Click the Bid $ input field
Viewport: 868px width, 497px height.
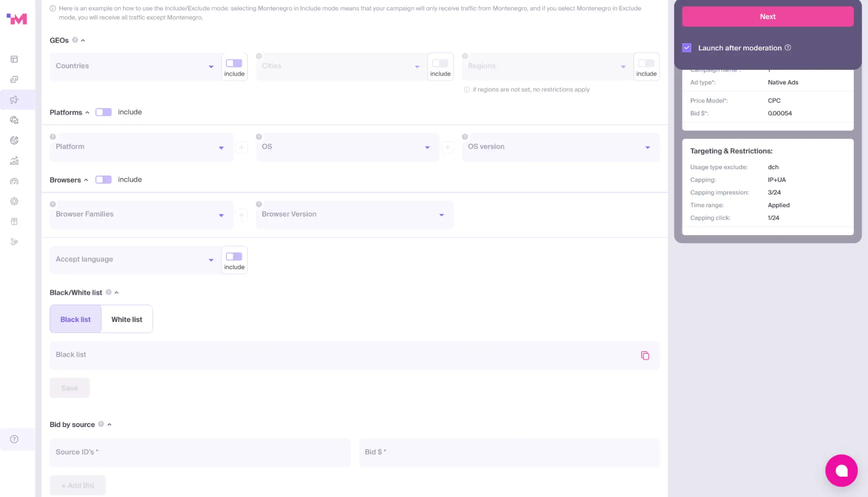tap(509, 452)
